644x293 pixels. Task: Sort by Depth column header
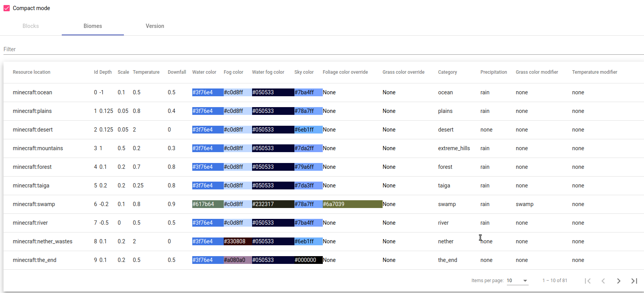(106, 72)
